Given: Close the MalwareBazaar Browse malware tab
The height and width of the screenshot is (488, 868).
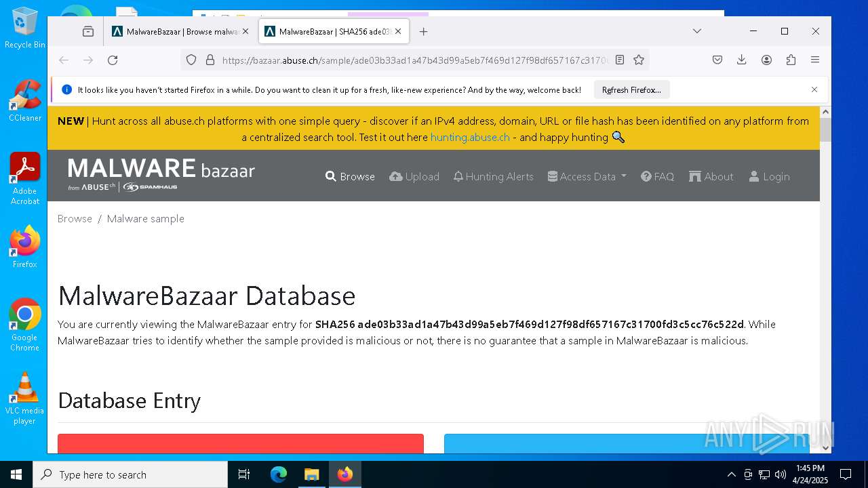Looking at the screenshot, I should click(x=245, y=31).
